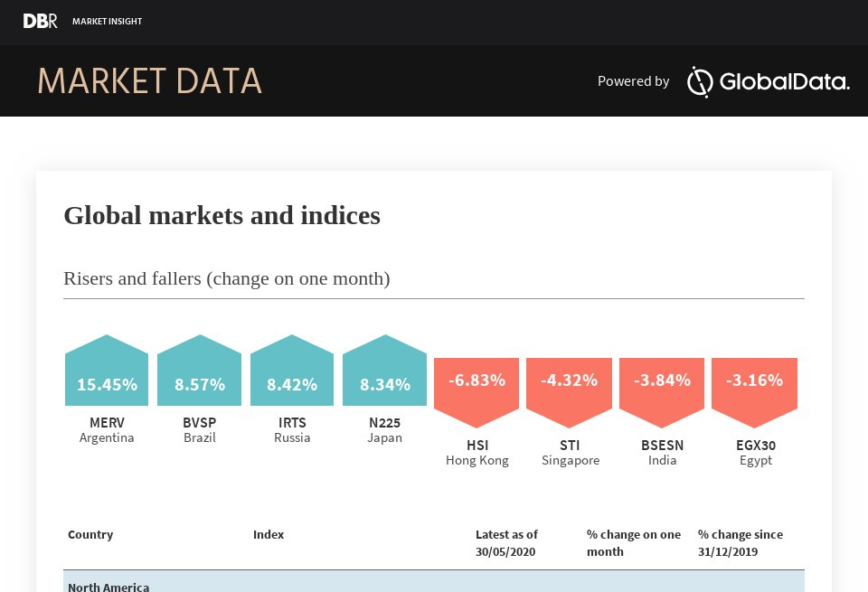Image resolution: width=868 pixels, height=592 pixels.
Task: Select the BVSP Brazil riser tile
Action: point(199,380)
